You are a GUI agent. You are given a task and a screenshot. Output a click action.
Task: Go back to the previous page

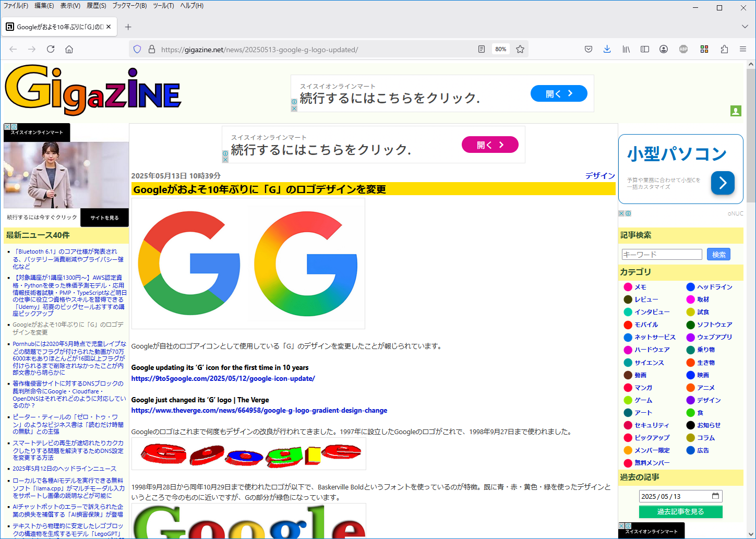(13, 49)
